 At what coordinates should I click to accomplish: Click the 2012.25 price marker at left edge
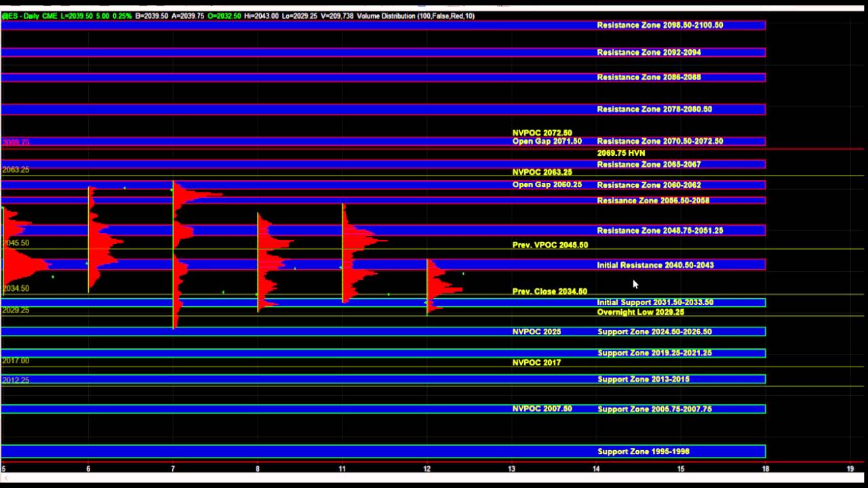click(x=16, y=381)
